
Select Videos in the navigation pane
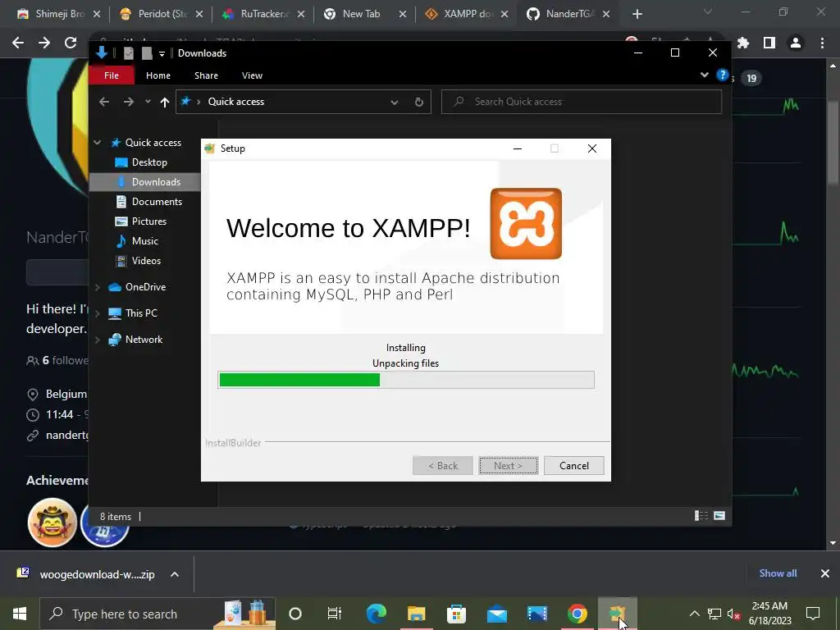(x=146, y=261)
